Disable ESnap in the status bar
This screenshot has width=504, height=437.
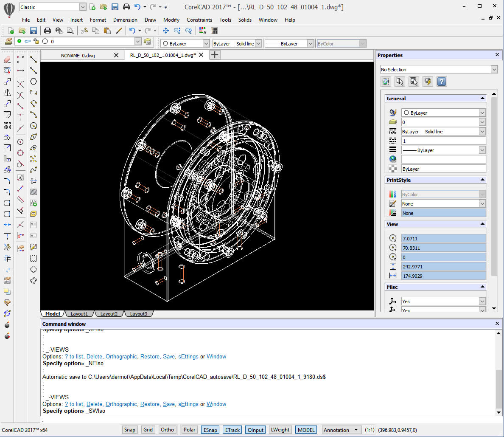(210, 430)
